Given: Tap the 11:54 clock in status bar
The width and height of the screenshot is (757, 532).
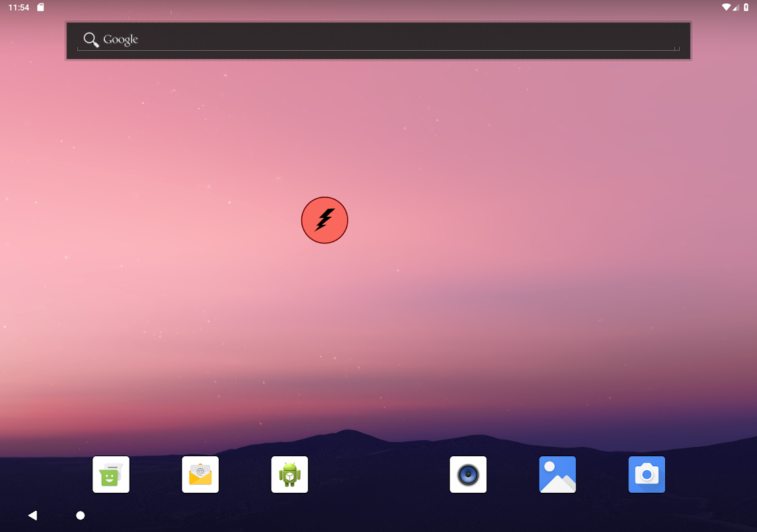Looking at the screenshot, I should tap(19, 8).
